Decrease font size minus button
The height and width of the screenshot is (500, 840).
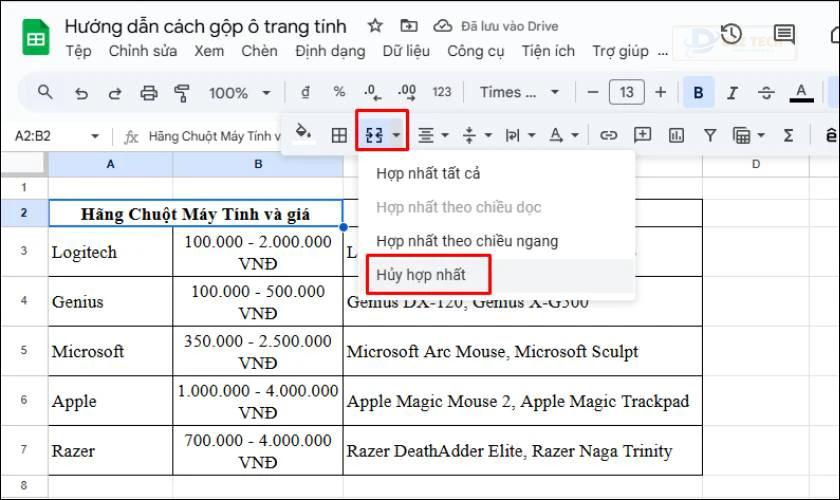pyautogui.click(x=592, y=92)
